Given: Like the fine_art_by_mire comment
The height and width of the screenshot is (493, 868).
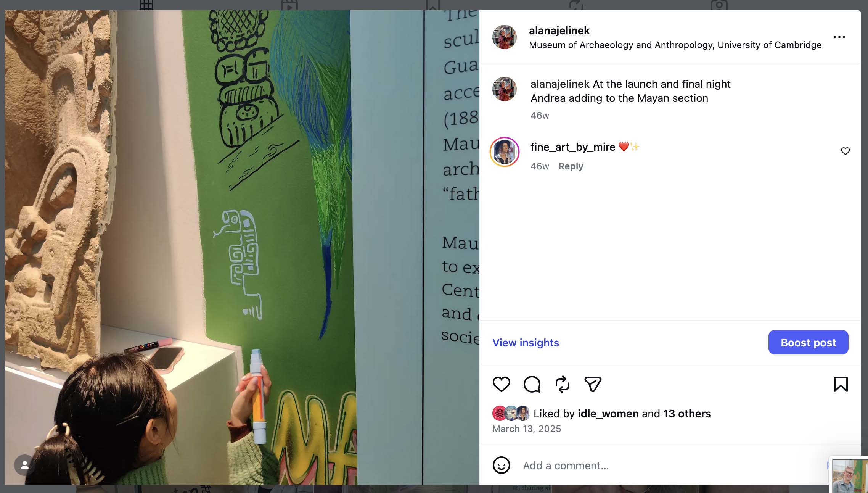Looking at the screenshot, I should tap(845, 151).
